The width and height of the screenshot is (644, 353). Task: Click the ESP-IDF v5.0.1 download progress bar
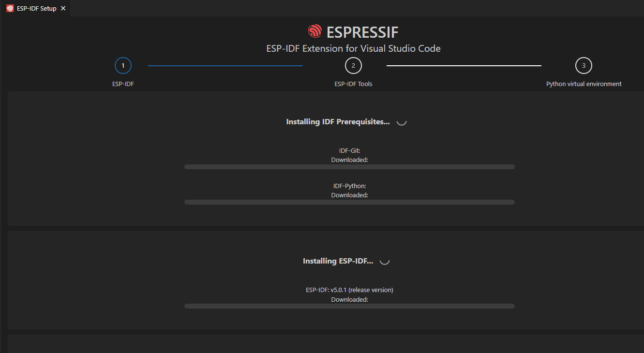349,306
